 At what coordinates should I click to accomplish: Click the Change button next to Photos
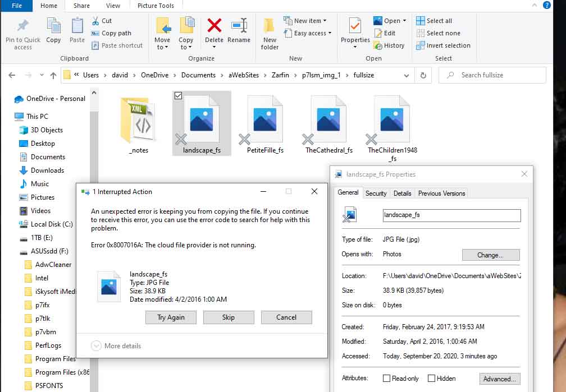[491, 255]
